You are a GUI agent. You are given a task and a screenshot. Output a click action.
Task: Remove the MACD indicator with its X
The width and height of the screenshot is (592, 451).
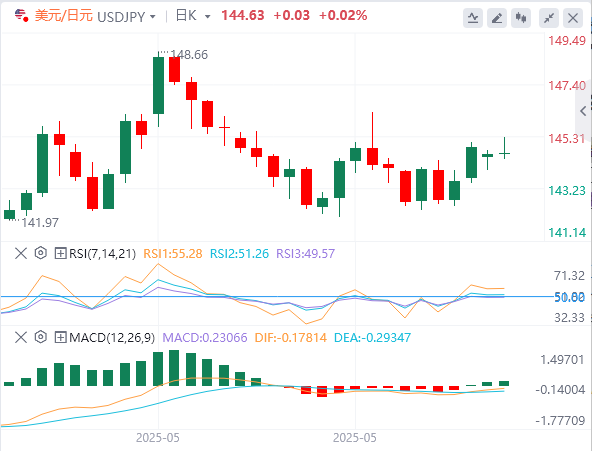(x=21, y=337)
